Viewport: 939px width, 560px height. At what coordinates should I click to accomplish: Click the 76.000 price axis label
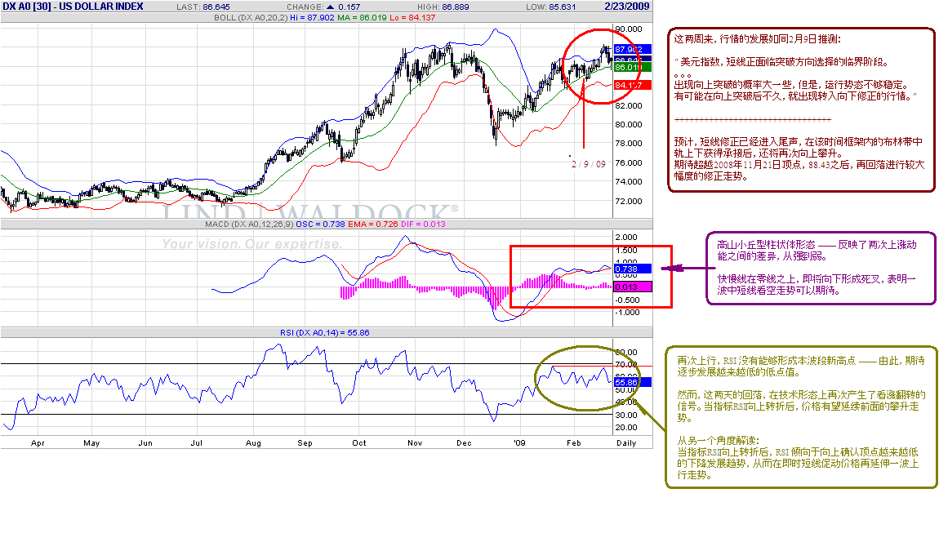pos(628,163)
